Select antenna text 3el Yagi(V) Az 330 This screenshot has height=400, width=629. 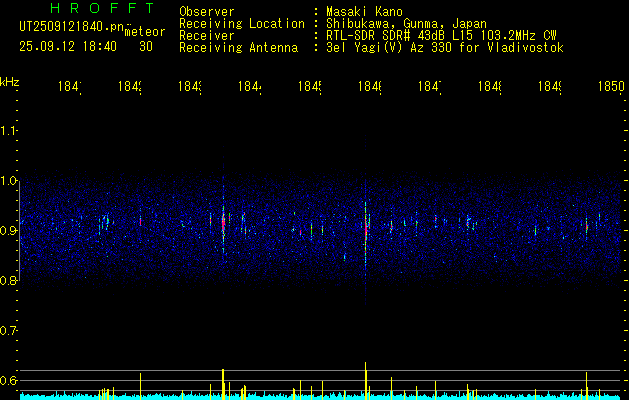(445, 48)
